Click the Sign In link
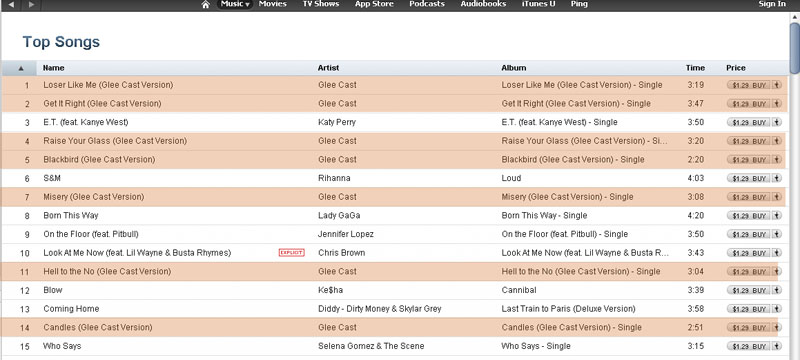800x360 pixels. click(x=772, y=4)
